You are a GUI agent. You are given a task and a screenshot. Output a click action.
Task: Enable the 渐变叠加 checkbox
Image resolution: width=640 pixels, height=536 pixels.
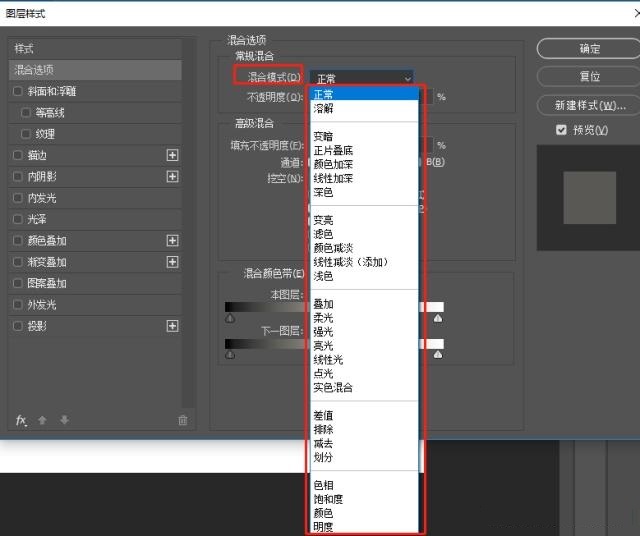pos(18,262)
